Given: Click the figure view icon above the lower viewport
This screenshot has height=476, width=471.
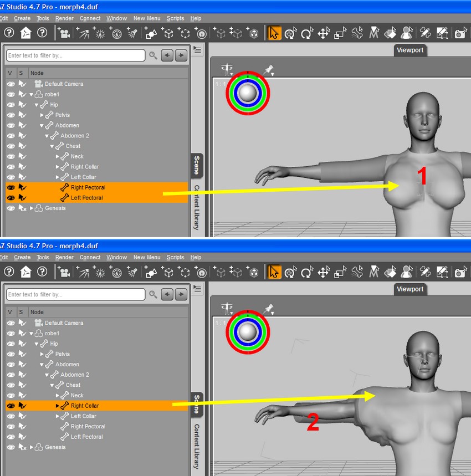Looking at the screenshot, I should tap(227, 309).
